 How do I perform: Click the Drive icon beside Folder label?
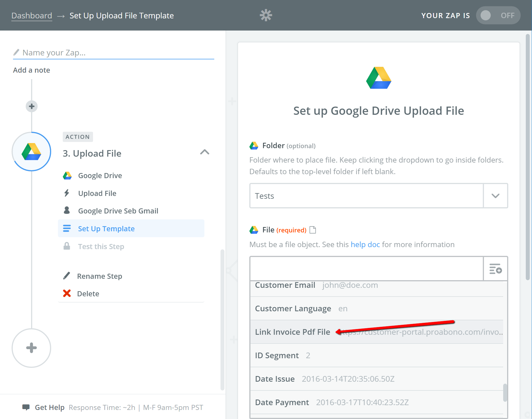254,146
